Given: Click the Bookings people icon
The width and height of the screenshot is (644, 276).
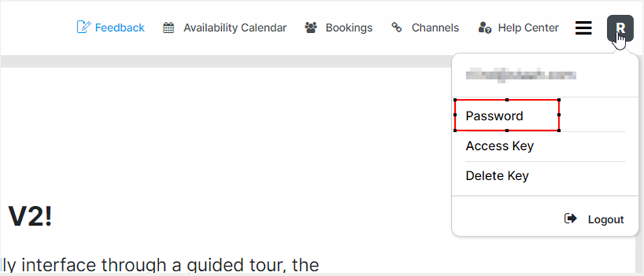Looking at the screenshot, I should click(310, 28).
